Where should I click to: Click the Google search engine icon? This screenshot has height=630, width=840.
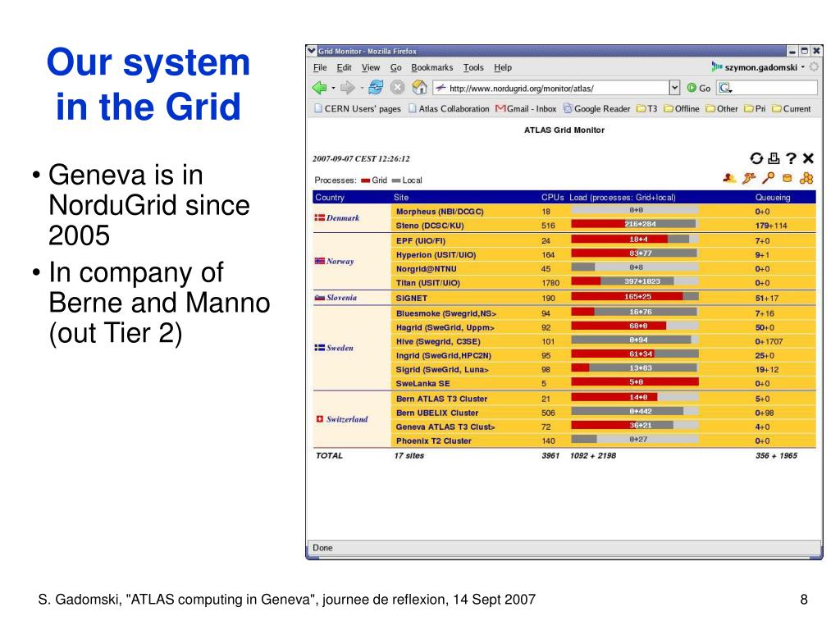tap(725, 88)
